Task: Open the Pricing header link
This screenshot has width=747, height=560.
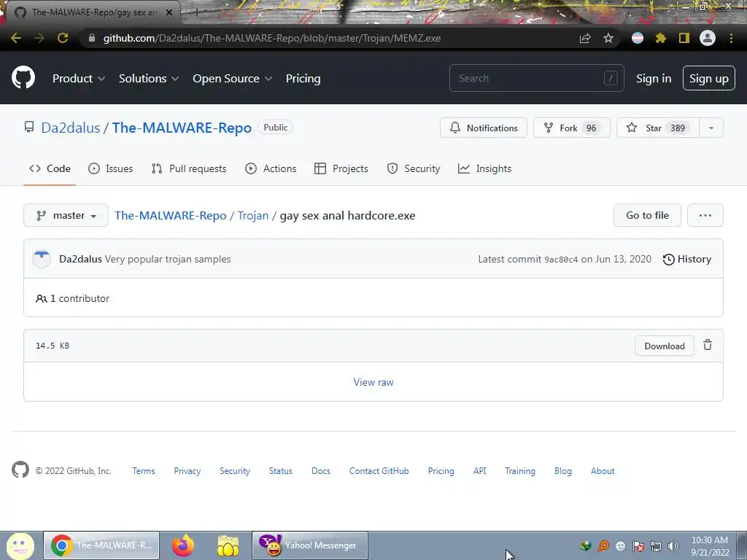Action: pos(303,79)
